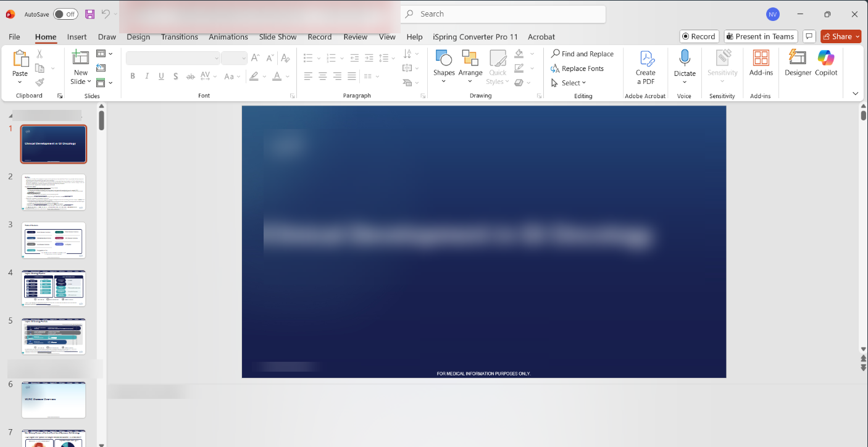Click the Save disk icon
The width and height of the screenshot is (868, 447).
click(x=90, y=14)
